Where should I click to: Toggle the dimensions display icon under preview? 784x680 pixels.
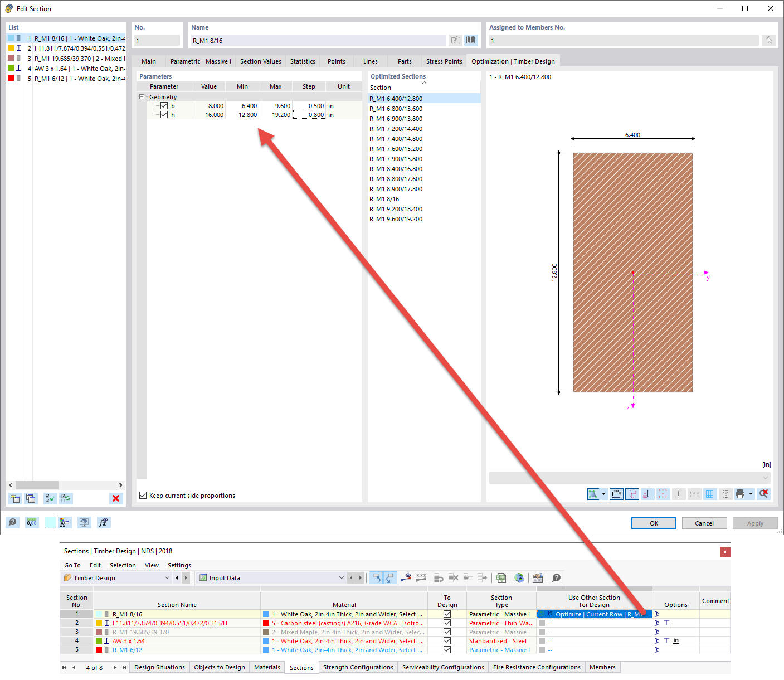616,494
